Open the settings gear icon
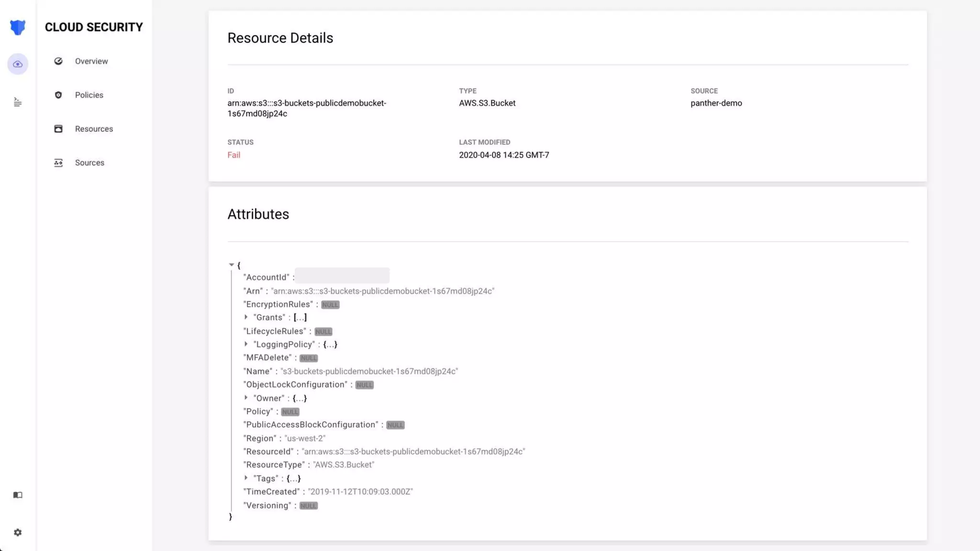This screenshot has width=980, height=551. (x=18, y=532)
